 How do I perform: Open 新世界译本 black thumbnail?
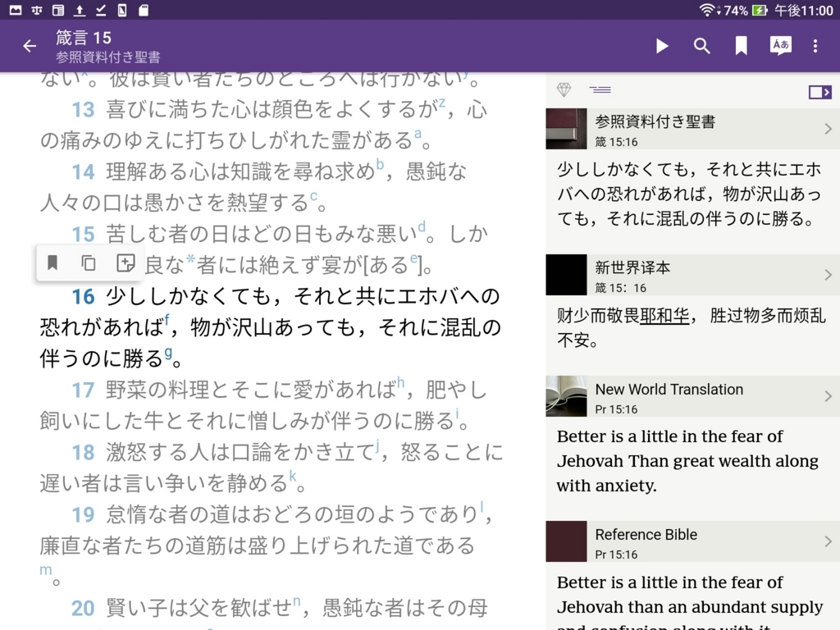(x=566, y=275)
